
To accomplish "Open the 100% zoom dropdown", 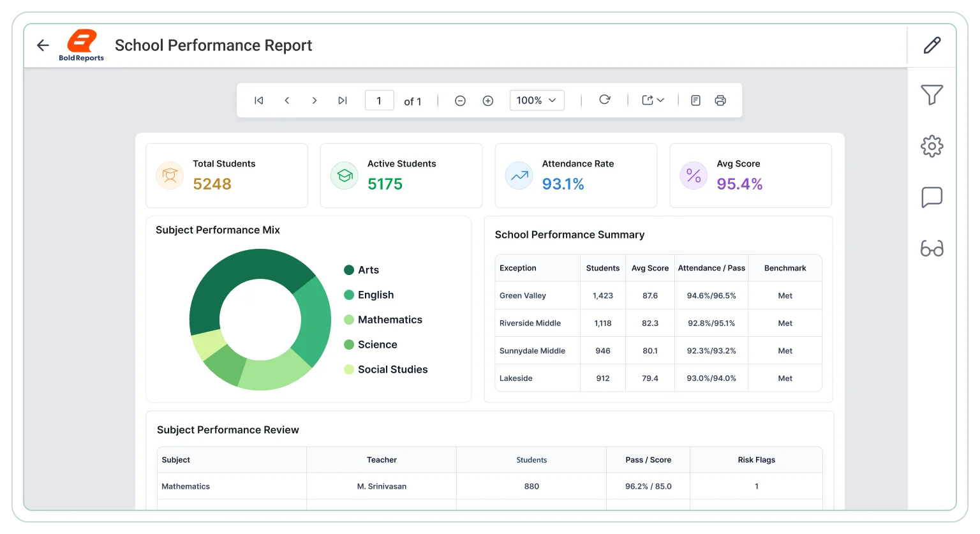I will coord(537,100).
